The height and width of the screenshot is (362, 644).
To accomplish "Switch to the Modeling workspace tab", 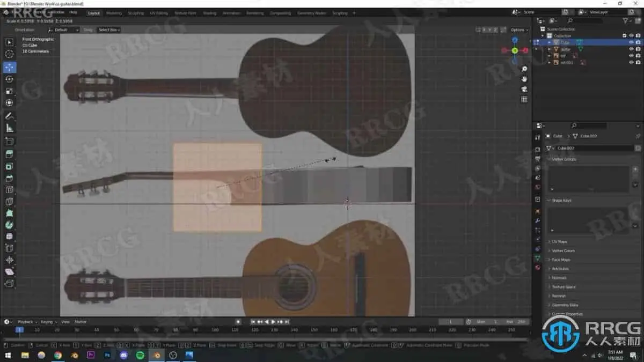I will 114,12.
